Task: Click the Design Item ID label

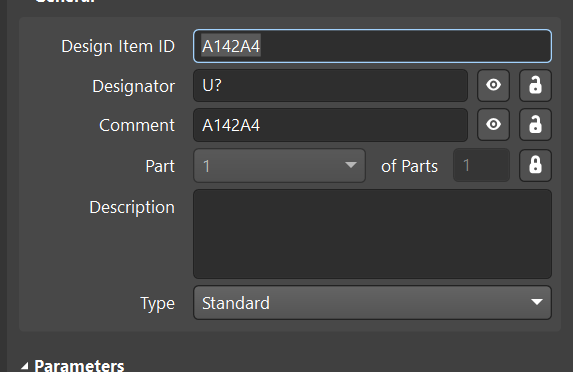Action: click(118, 46)
